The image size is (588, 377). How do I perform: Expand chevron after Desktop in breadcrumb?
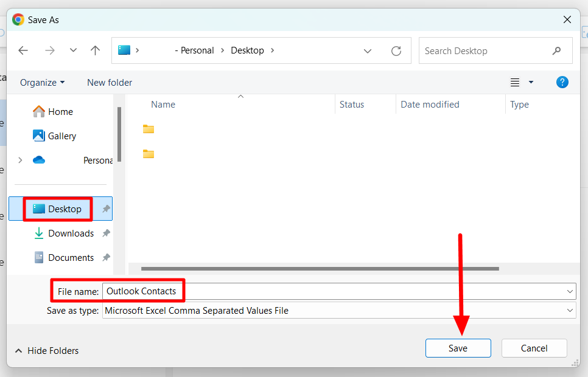pyautogui.click(x=272, y=50)
